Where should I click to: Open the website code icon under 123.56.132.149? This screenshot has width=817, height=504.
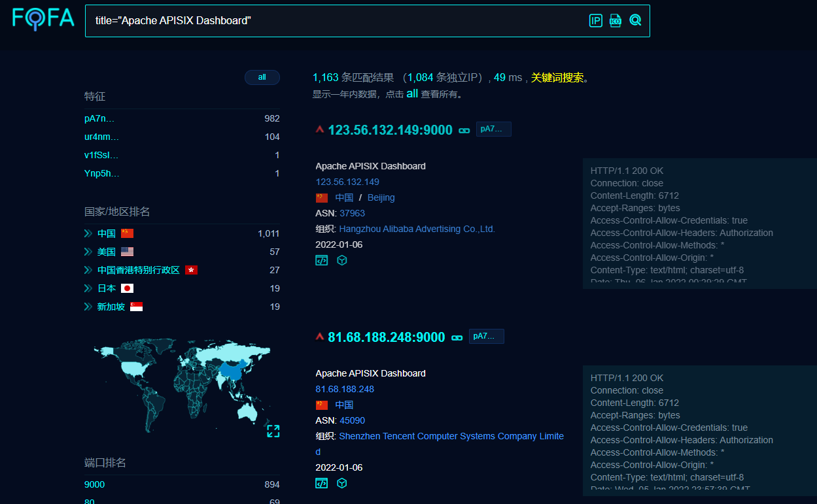[321, 260]
